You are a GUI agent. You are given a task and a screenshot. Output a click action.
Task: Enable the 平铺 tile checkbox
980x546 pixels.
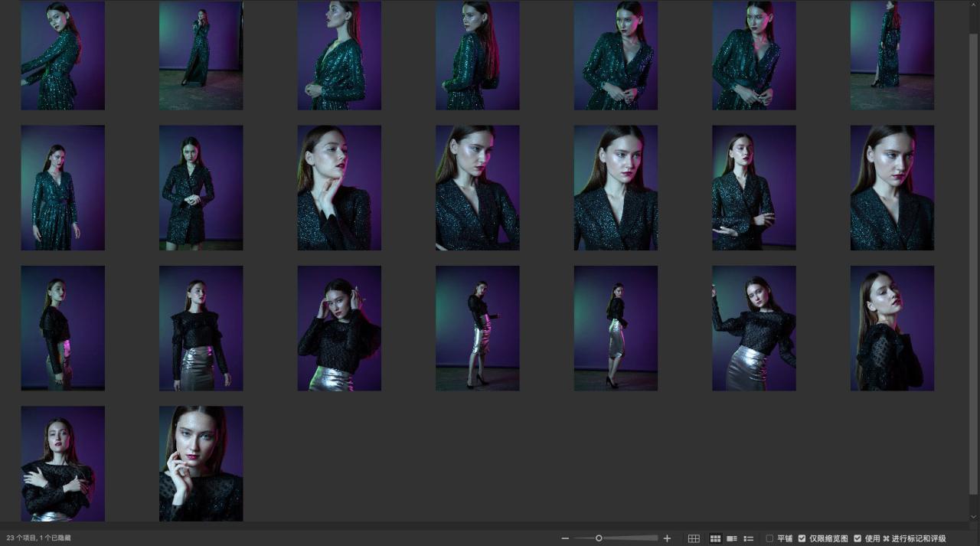[x=769, y=538]
